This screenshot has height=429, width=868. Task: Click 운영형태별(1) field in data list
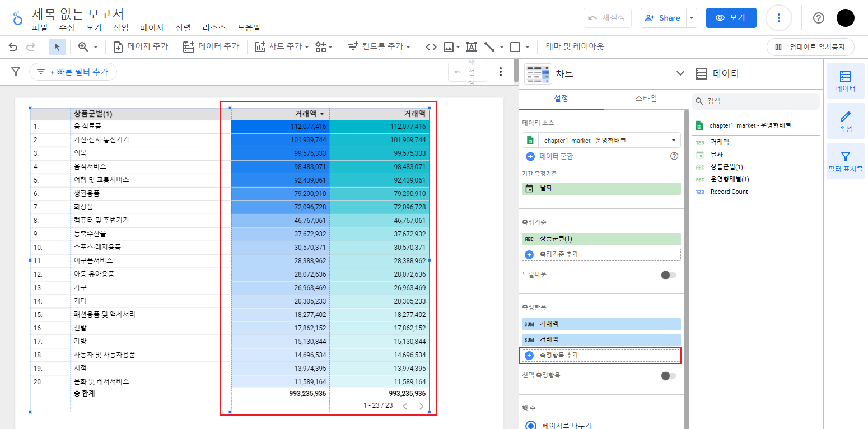[730, 179]
